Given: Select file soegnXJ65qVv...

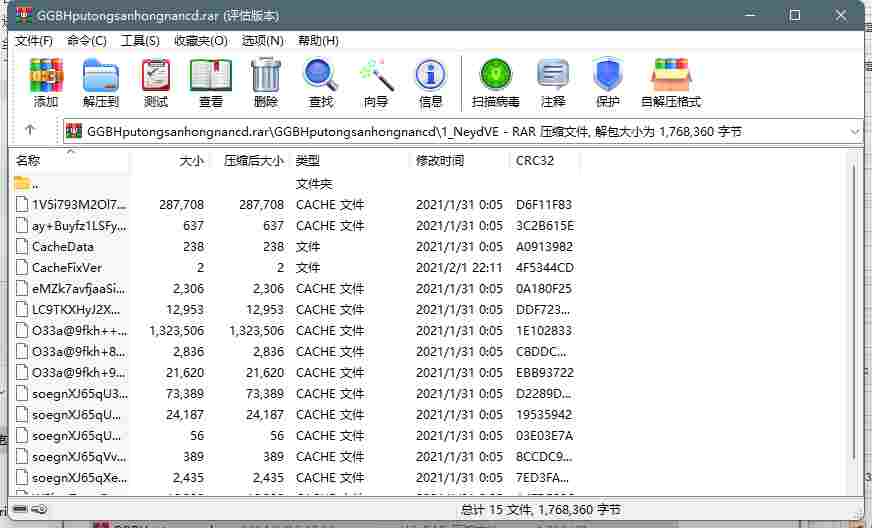Looking at the screenshot, I should click(79, 457).
